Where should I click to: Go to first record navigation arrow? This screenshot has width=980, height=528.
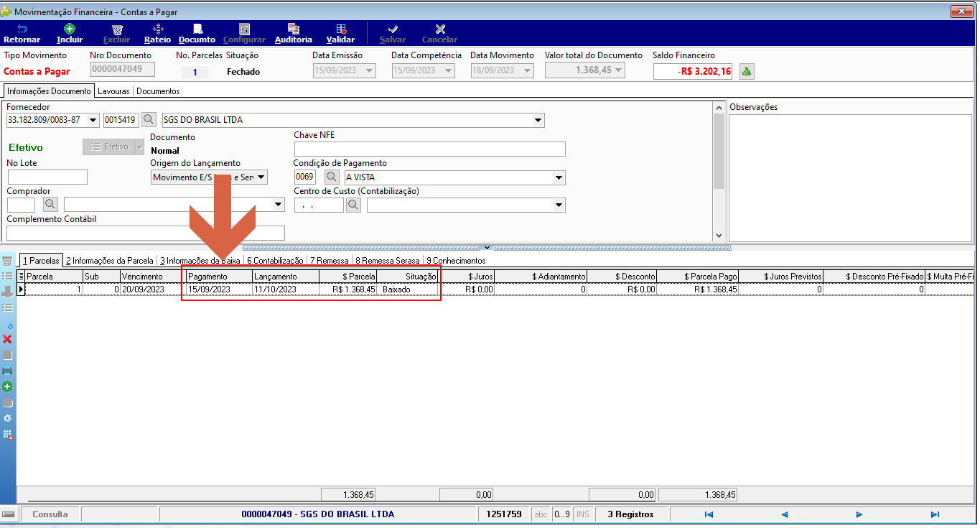pyautogui.click(x=709, y=514)
